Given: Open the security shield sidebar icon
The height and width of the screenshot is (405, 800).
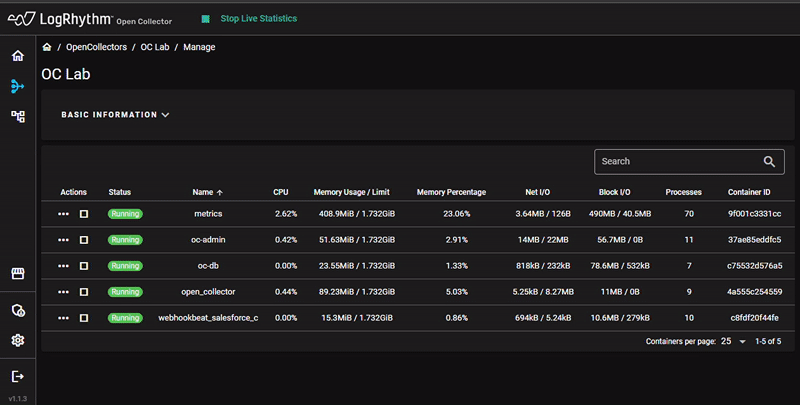Looking at the screenshot, I should (x=17, y=309).
